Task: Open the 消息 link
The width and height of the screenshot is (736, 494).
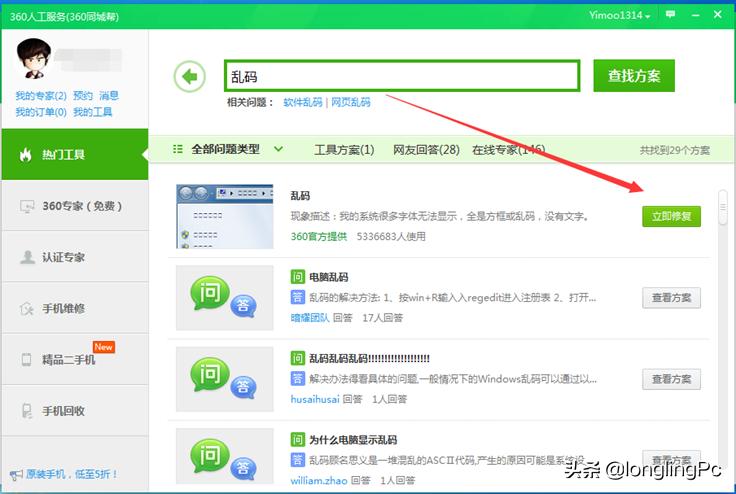Action: [x=109, y=96]
